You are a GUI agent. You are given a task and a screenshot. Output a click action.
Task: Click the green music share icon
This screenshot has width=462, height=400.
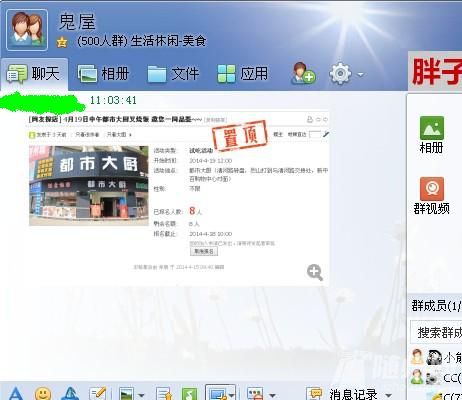pyautogui.click(x=189, y=394)
